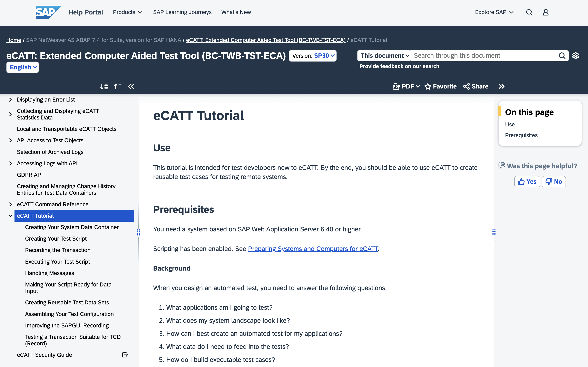588x367 pixels.
Task: Click the search settings gear icon
Action: click(575, 56)
